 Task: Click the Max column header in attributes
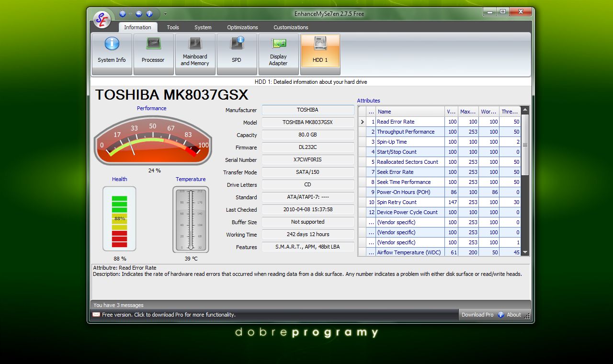pyautogui.click(x=468, y=112)
